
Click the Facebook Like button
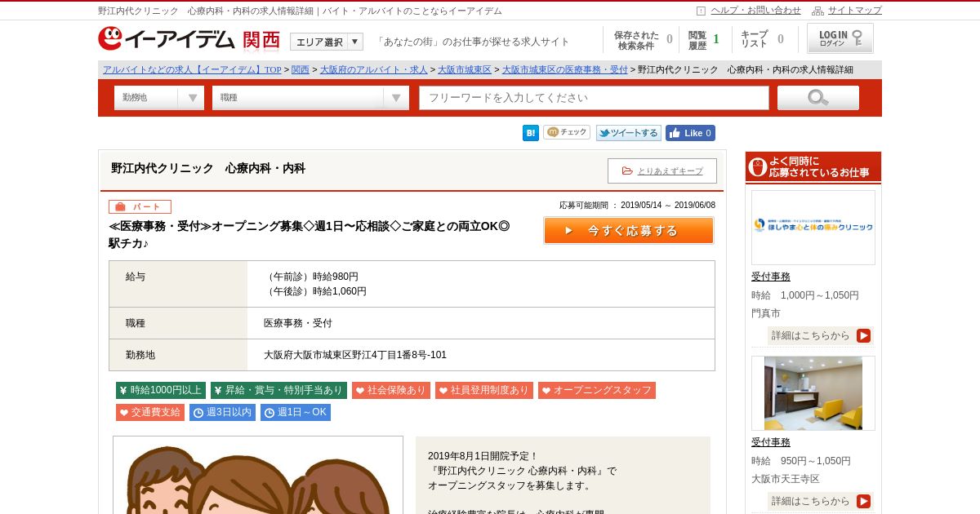click(690, 133)
